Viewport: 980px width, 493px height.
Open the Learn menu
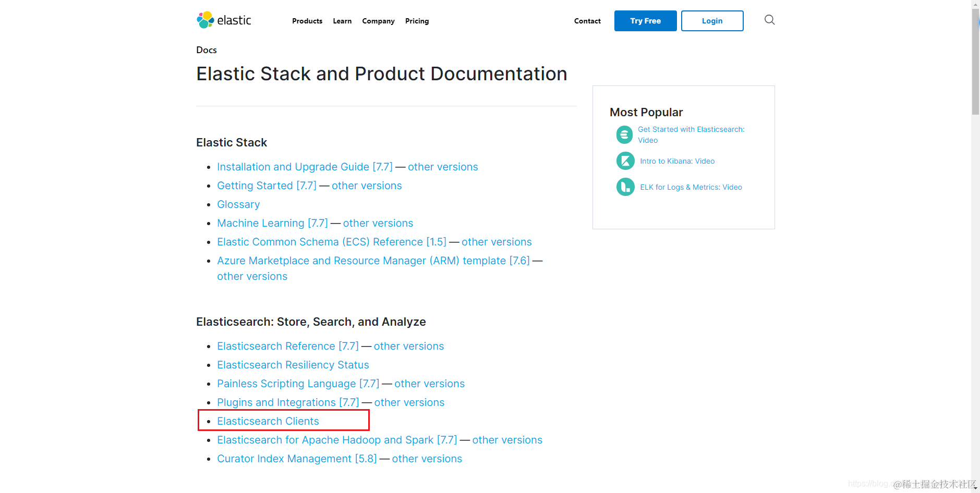tap(342, 21)
